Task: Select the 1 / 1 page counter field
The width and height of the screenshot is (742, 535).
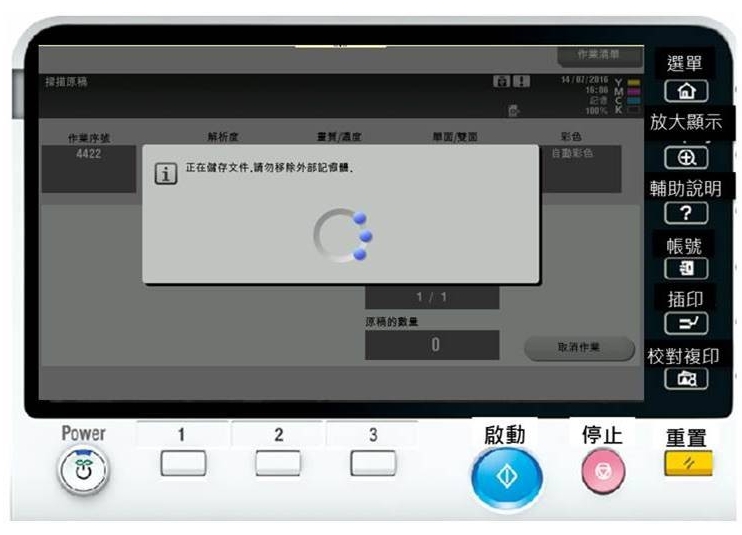Action: 432,297
